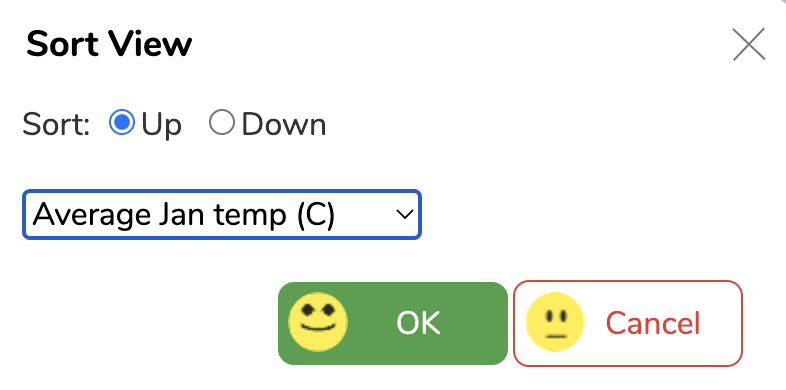786x390 pixels.
Task: Confirm sorting with the green OK button
Action: click(x=392, y=323)
